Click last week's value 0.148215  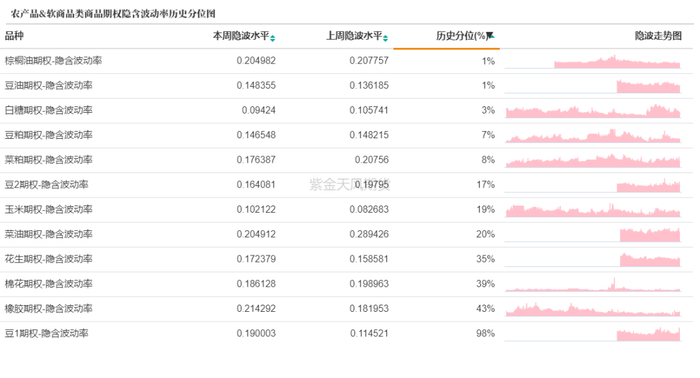(x=369, y=135)
